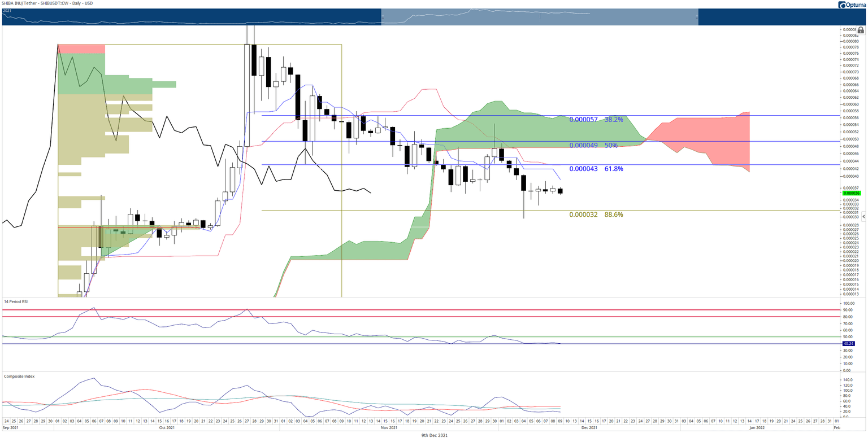
Task: Click the 0.000057 38.2% Fibonacci label
Action: [596, 120]
